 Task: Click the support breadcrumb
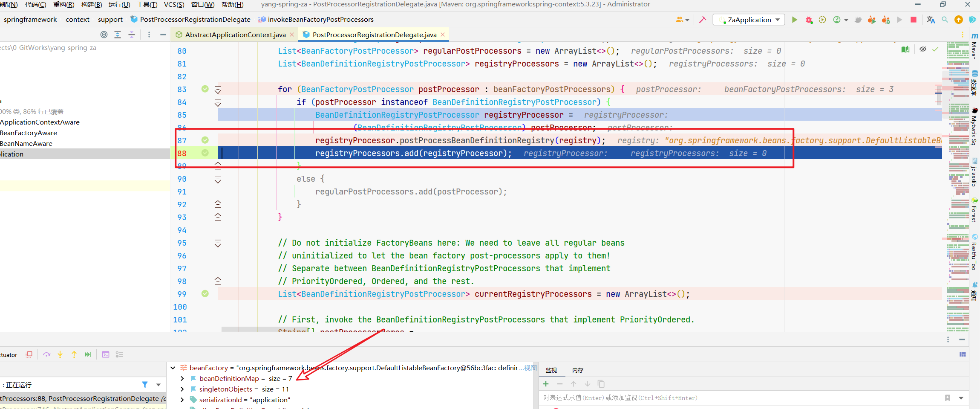pyautogui.click(x=110, y=19)
